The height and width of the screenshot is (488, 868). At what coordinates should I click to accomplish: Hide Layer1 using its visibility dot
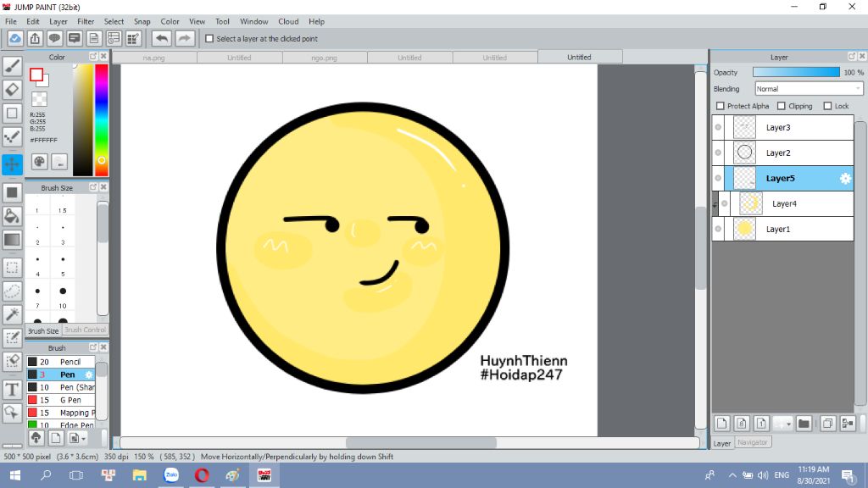click(718, 229)
